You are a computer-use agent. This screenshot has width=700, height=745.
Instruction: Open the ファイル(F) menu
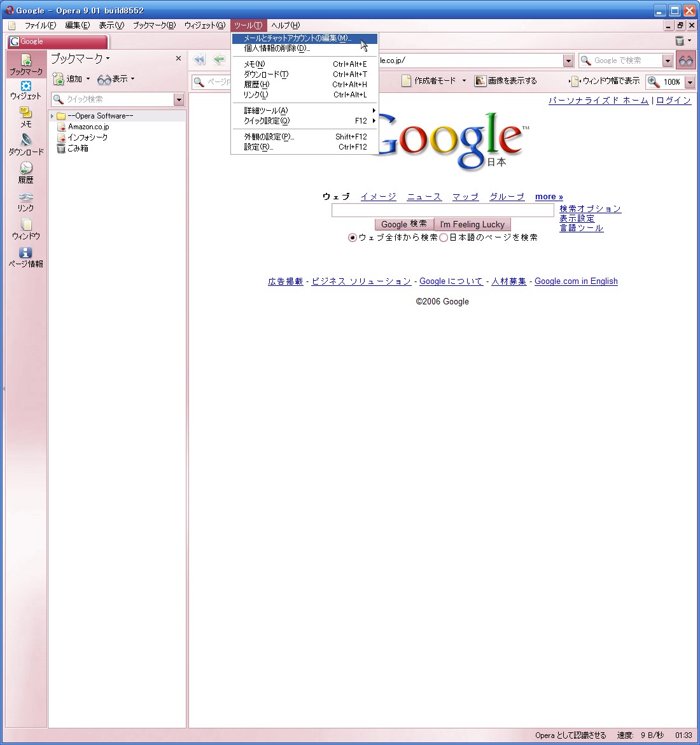coord(40,25)
